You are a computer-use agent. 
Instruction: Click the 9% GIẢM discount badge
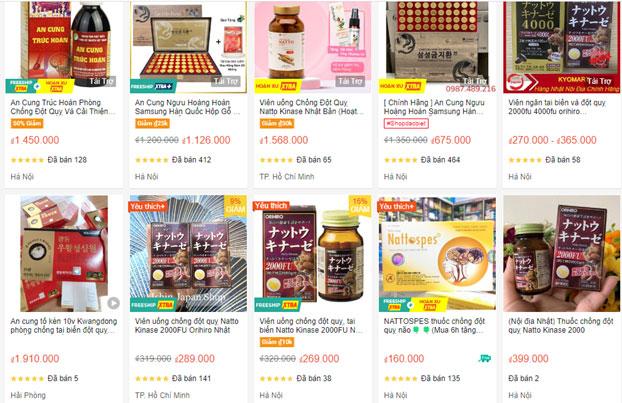pos(235,205)
